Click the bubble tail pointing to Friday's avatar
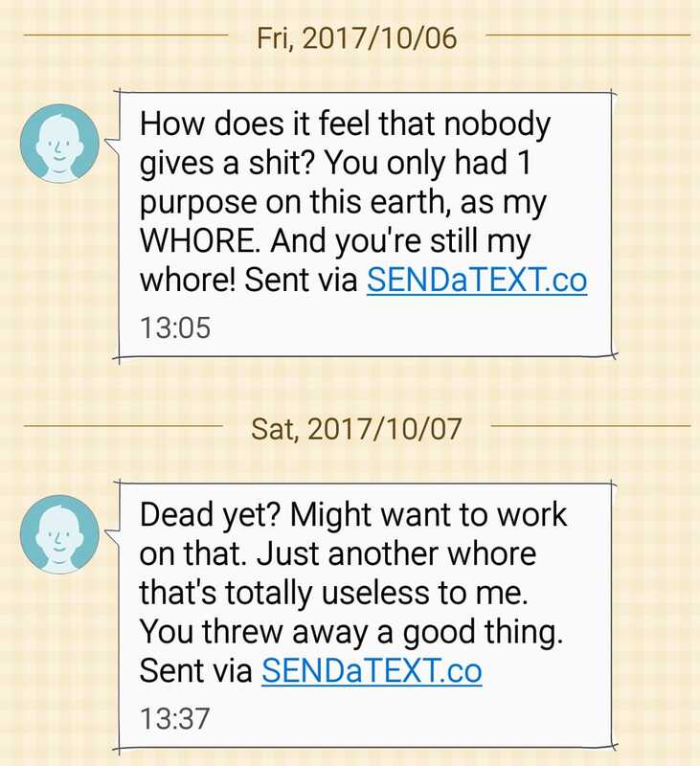This screenshot has width=700, height=766. click(x=112, y=145)
